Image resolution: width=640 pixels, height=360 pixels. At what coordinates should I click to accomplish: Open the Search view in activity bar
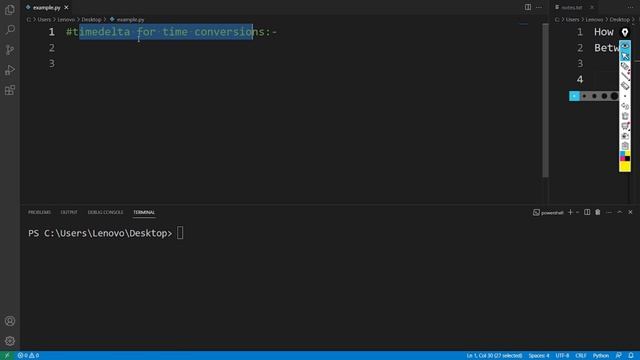(10, 29)
